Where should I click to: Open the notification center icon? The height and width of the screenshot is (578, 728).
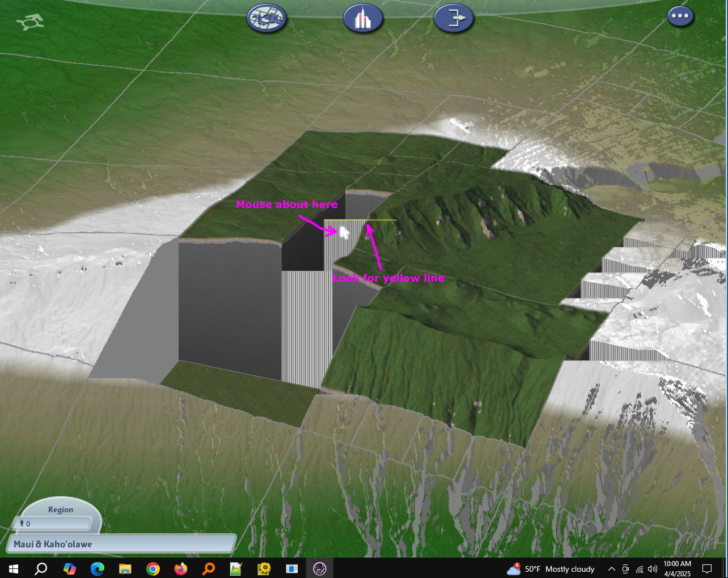pos(707,568)
